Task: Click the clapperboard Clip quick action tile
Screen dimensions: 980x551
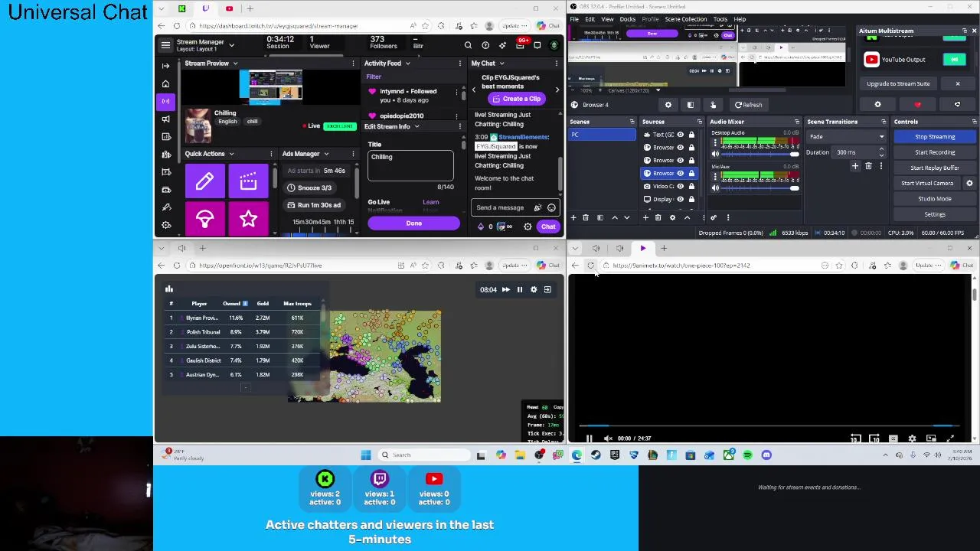Action: point(248,181)
